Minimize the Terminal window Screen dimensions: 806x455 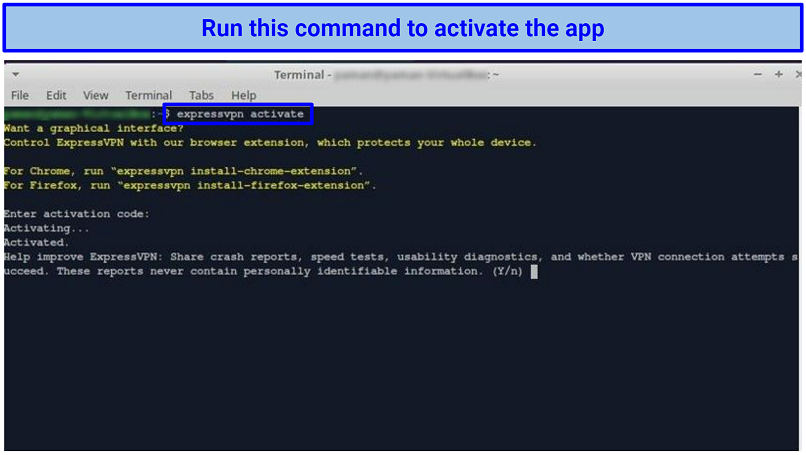(x=758, y=75)
